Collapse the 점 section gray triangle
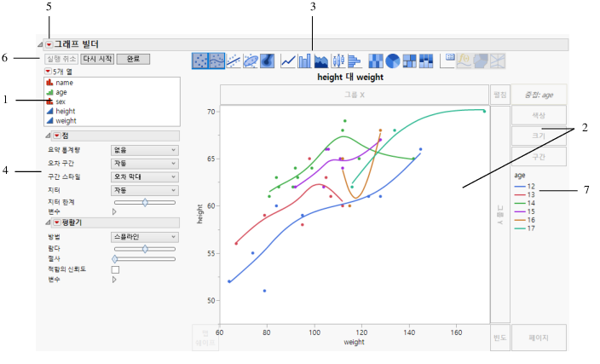The image size is (600, 364). [x=48, y=136]
